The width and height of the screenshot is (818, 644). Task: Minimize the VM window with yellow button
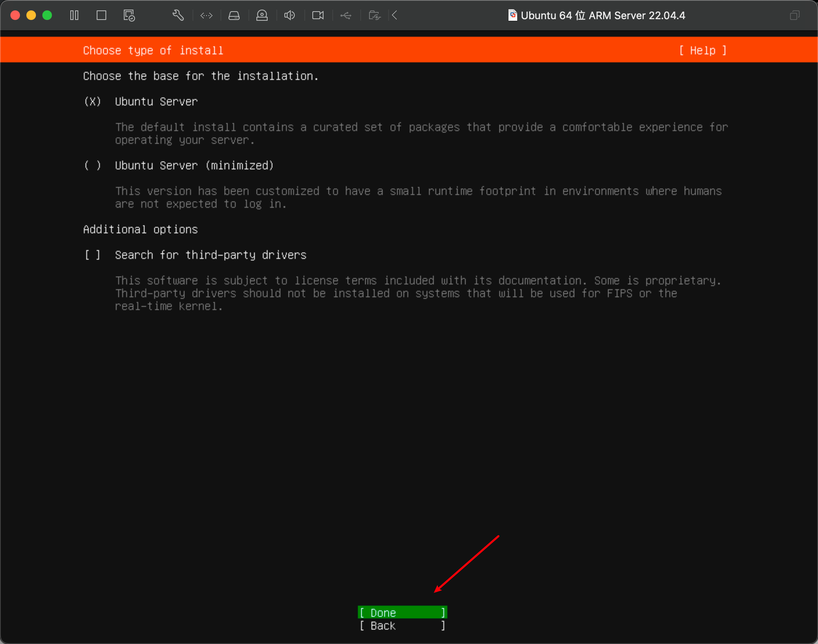[x=31, y=16]
